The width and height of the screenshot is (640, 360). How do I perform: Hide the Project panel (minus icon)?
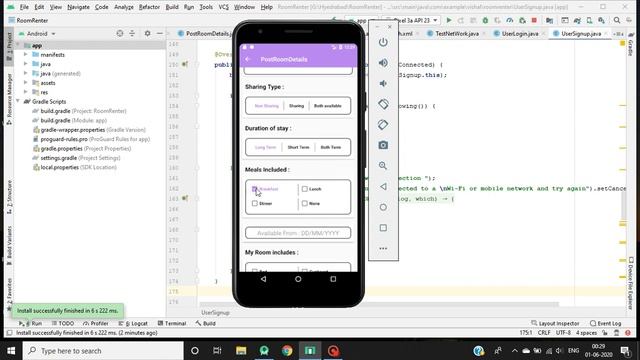(x=160, y=33)
